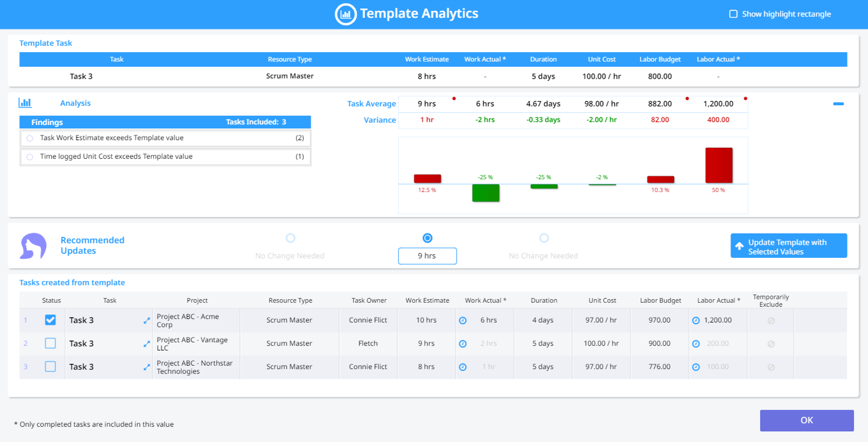
Task: Select the Duration No Change Needed radio button
Action: click(x=544, y=238)
